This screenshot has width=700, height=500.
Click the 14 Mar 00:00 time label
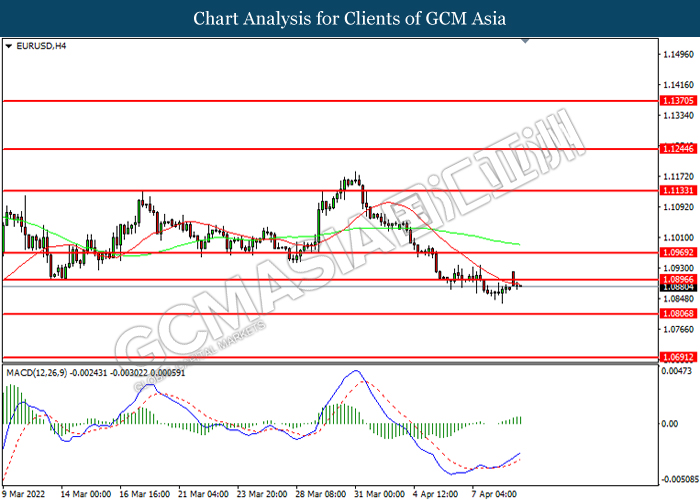(x=86, y=494)
